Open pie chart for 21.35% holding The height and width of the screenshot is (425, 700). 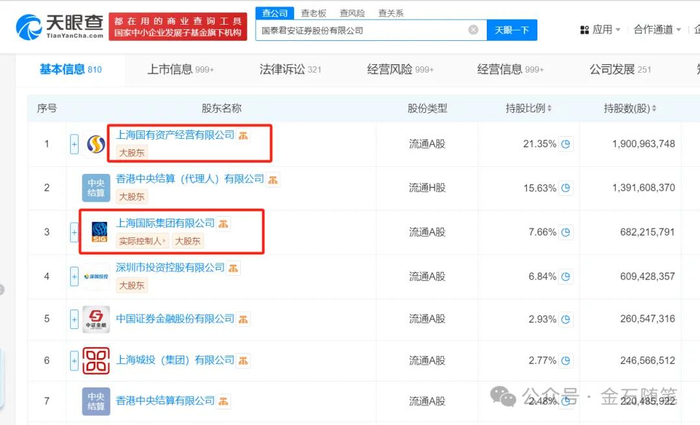click(566, 144)
